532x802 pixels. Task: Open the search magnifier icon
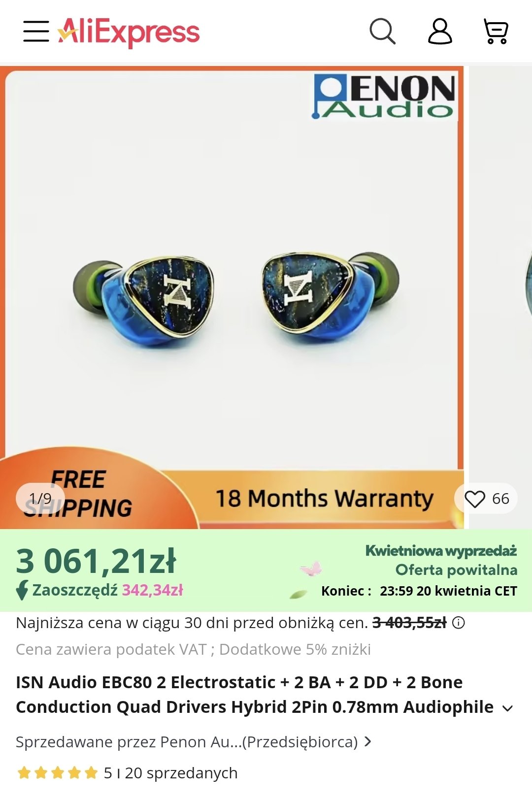point(382,32)
